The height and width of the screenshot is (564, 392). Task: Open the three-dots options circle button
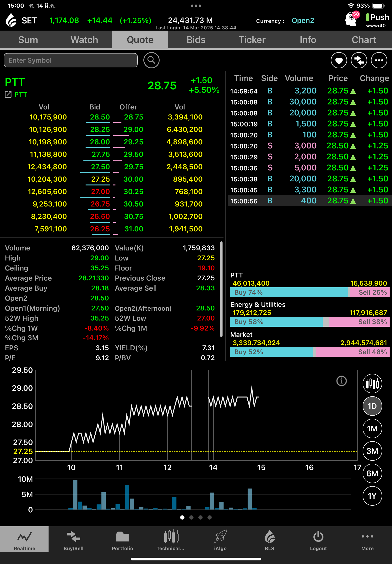click(x=379, y=60)
